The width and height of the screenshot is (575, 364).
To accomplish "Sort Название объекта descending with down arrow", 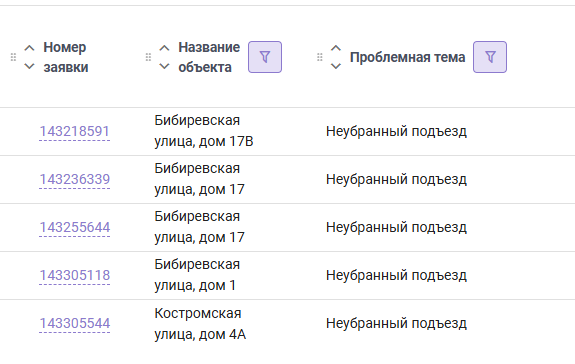I will (164, 66).
